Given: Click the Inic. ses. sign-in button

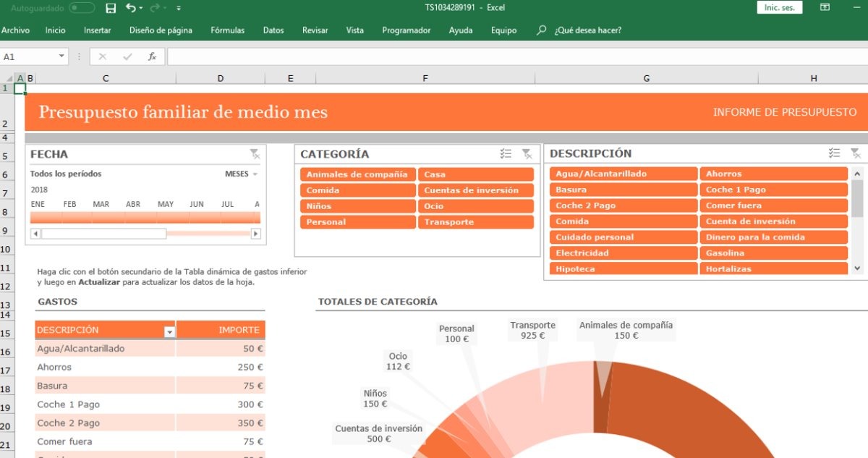Looking at the screenshot, I should coord(779,8).
